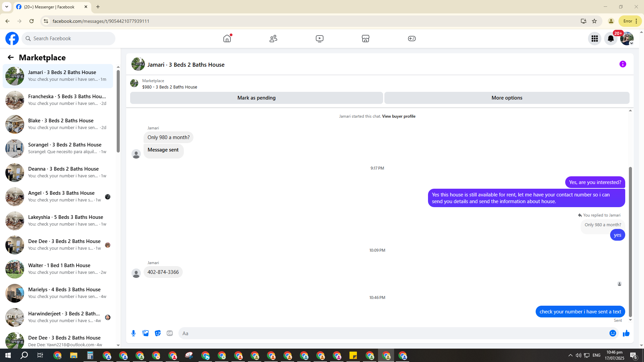Screen dimensions: 644x362
Task: Open the Windows Start menu
Action: (x=8, y=355)
